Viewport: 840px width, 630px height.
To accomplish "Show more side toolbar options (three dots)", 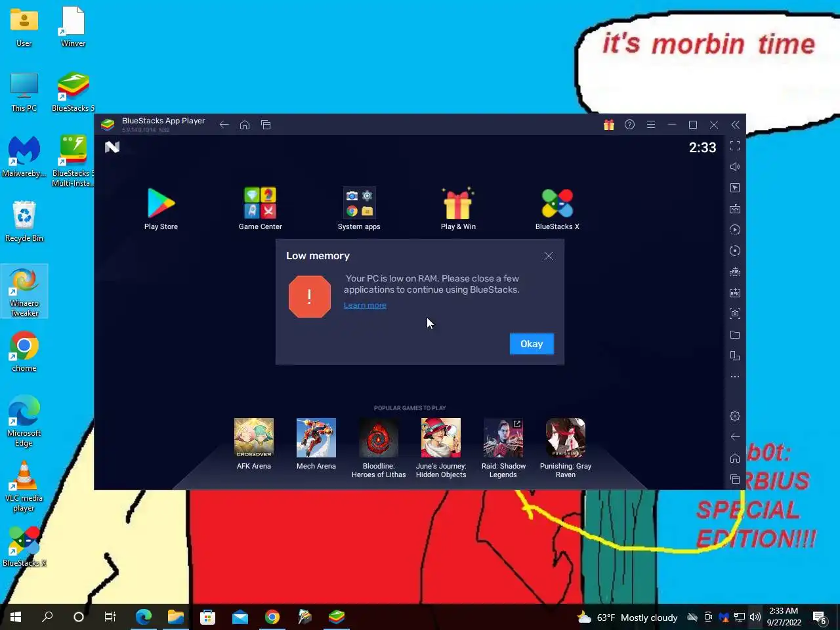I will 735,377.
